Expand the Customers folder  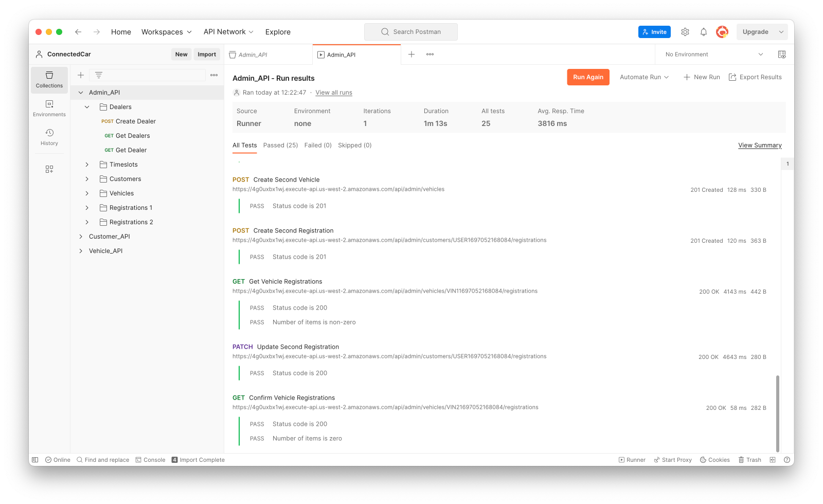87,179
